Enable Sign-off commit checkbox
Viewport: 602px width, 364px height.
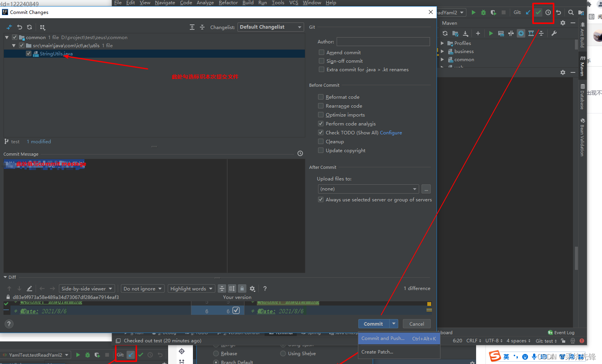pyautogui.click(x=322, y=61)
